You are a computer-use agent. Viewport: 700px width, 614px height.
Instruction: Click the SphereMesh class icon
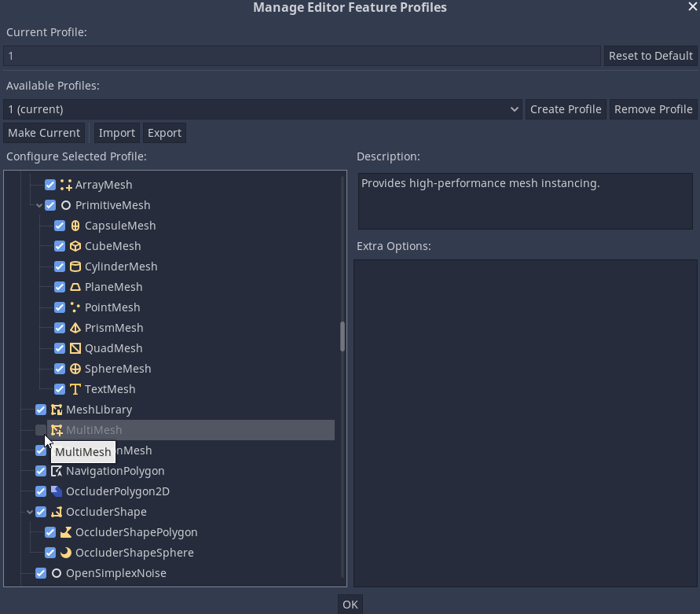pyautogui.click(x=75, y=368)
